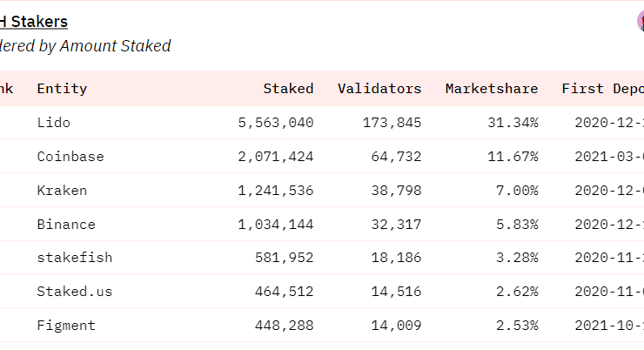Click marketshare value 31.34%

[513, 123]
